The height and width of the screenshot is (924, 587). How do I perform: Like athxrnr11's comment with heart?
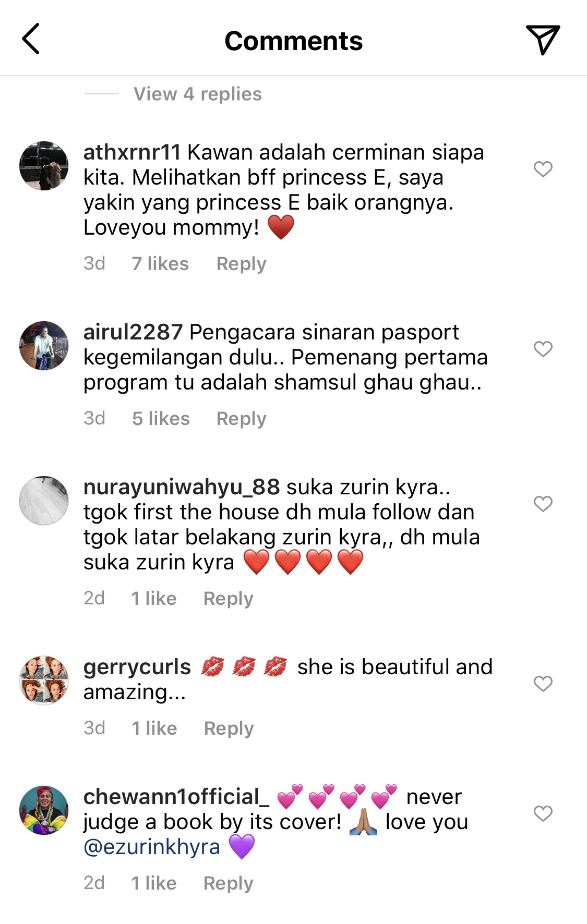543,168
